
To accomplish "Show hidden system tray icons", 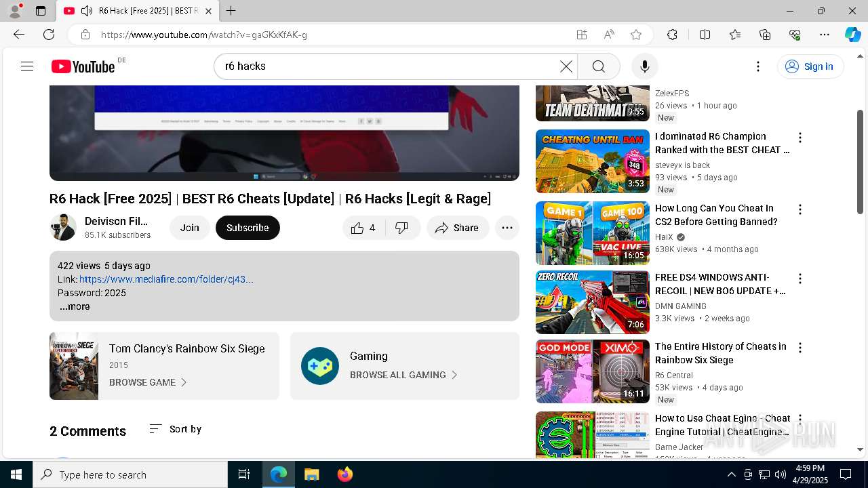I will point(731,474).
